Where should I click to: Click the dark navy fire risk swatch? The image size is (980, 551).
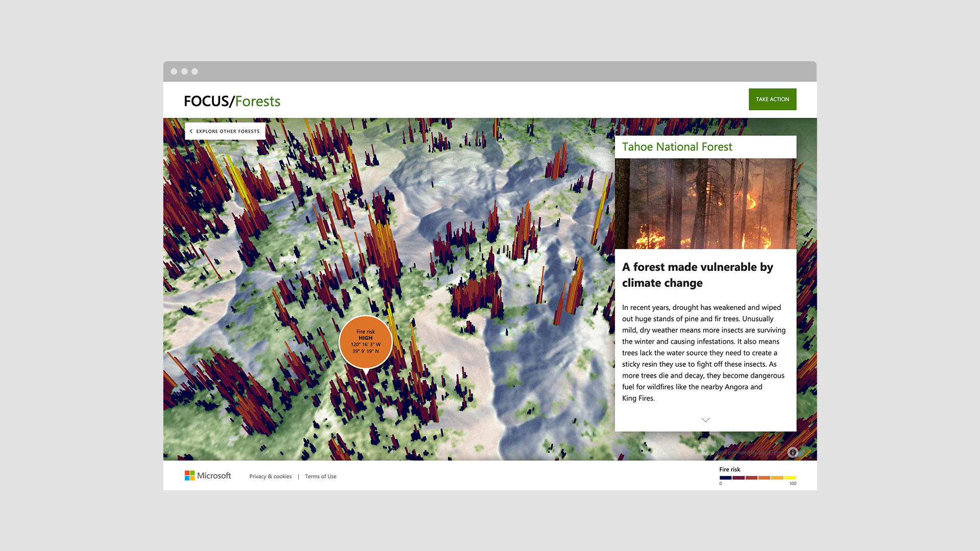coord(725,478)
